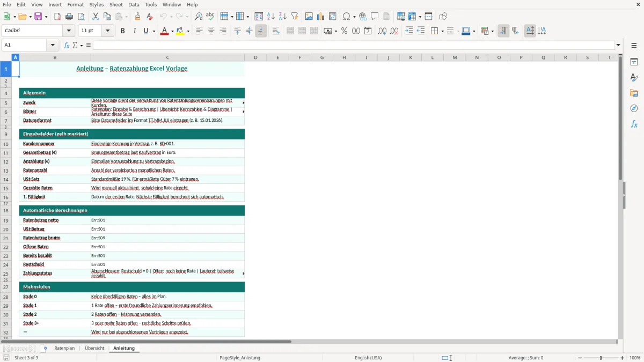Expand the formula bar

tap(618, 45)
